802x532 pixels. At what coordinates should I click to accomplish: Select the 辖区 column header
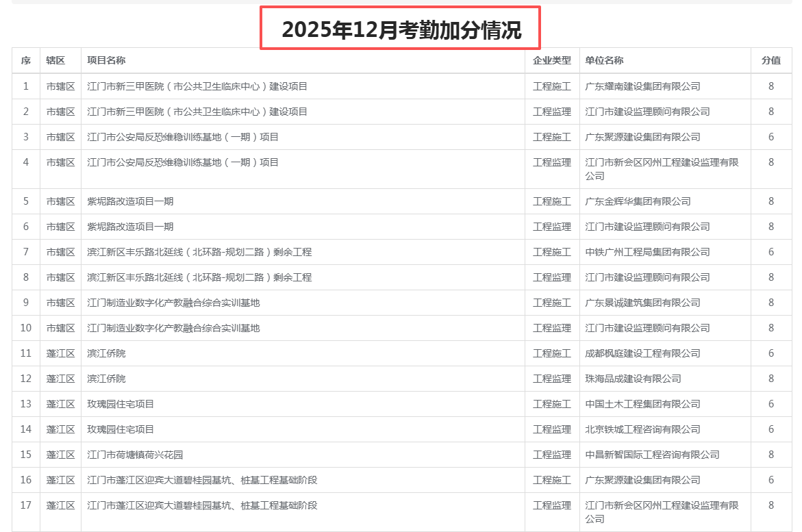click(55, 60)
